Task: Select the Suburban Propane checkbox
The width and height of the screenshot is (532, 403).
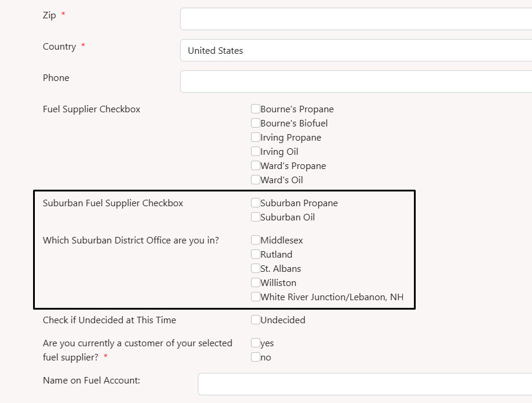Action: [256, 203]
